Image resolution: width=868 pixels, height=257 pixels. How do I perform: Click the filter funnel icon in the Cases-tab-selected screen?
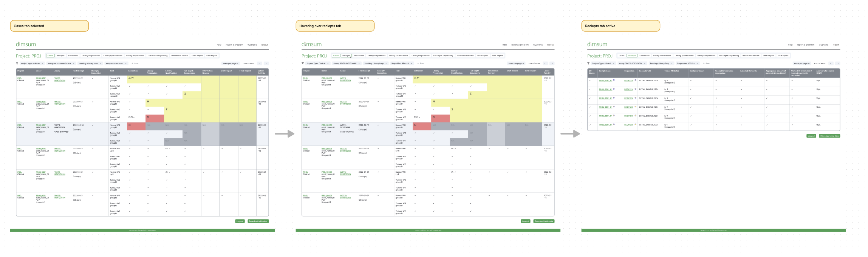pyautogui.click(x=17, y=63)
